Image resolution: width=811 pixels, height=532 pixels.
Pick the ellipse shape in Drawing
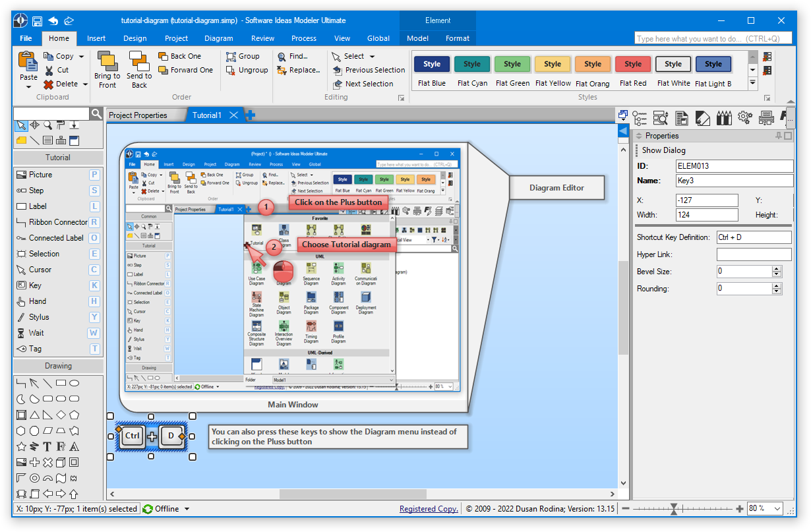[75, 383]
